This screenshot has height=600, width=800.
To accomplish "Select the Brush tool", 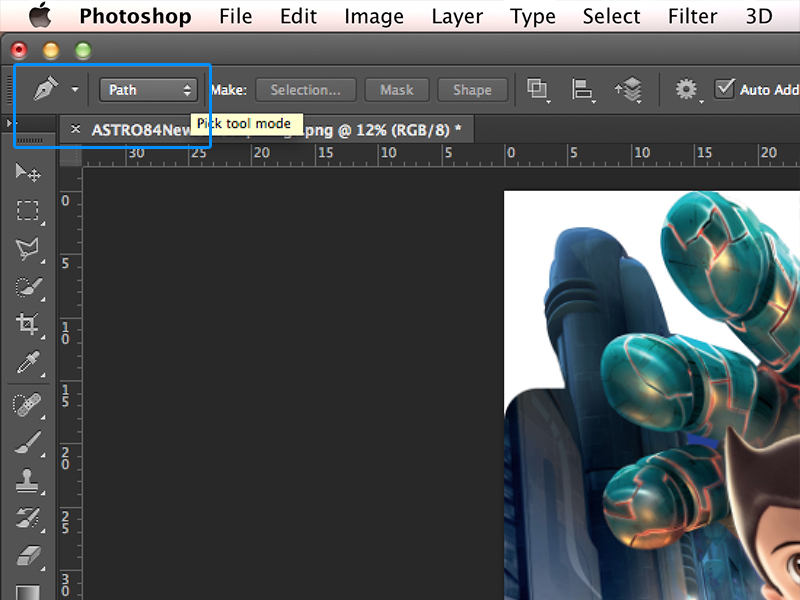I will pyautogui.click(x=28, y=442).
